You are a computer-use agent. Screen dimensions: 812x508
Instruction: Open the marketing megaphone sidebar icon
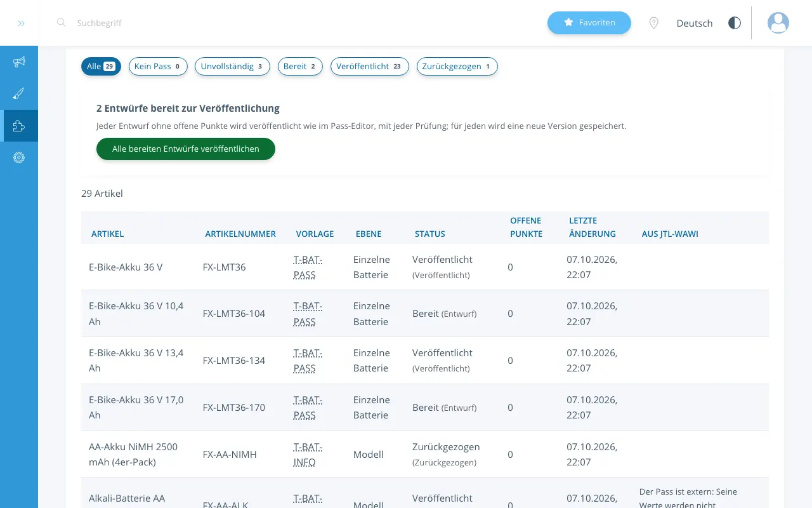[19, 62]
